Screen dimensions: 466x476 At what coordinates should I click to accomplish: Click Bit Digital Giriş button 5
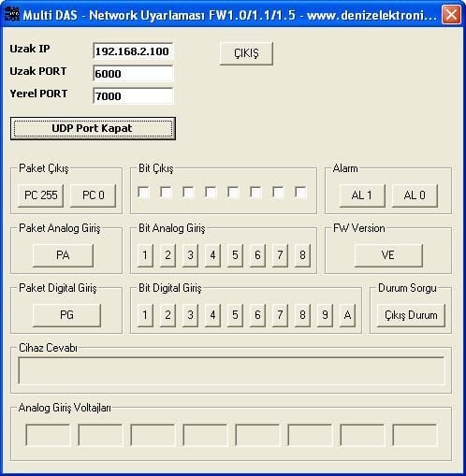[x=235, y=315]
